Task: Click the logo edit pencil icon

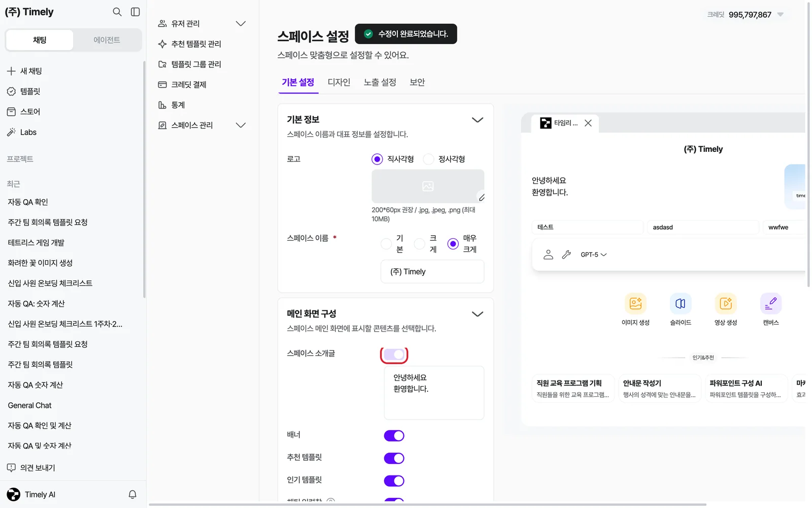Action: click(482, 198)
